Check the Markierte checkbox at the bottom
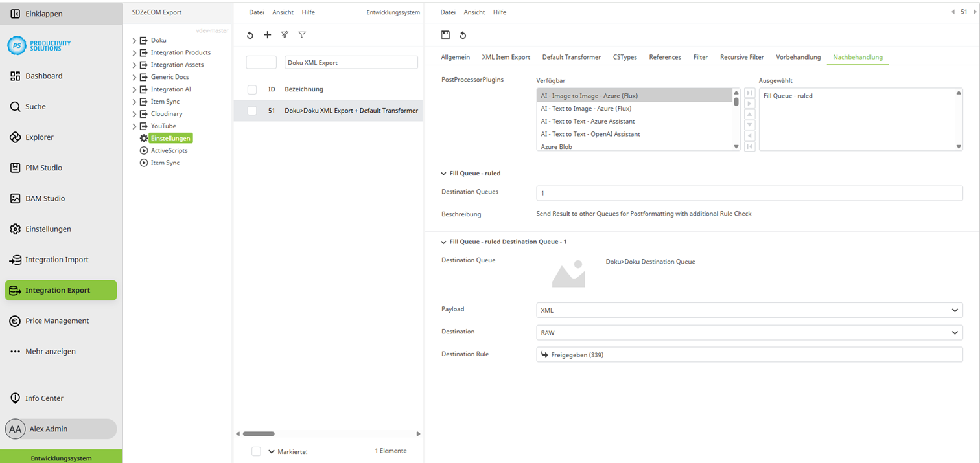This screenshot has width=980, height=463. 257,451
